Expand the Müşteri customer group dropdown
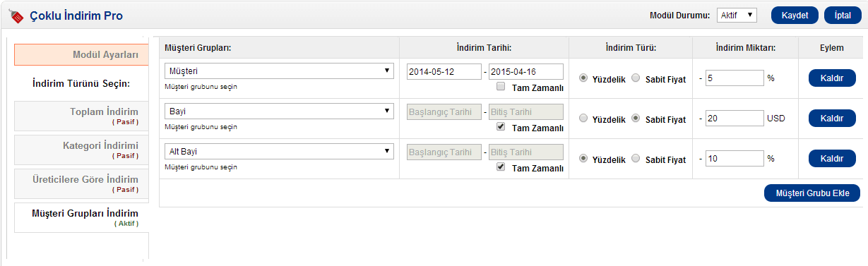This screenshot has width=868, height=266. pos(279,71)
